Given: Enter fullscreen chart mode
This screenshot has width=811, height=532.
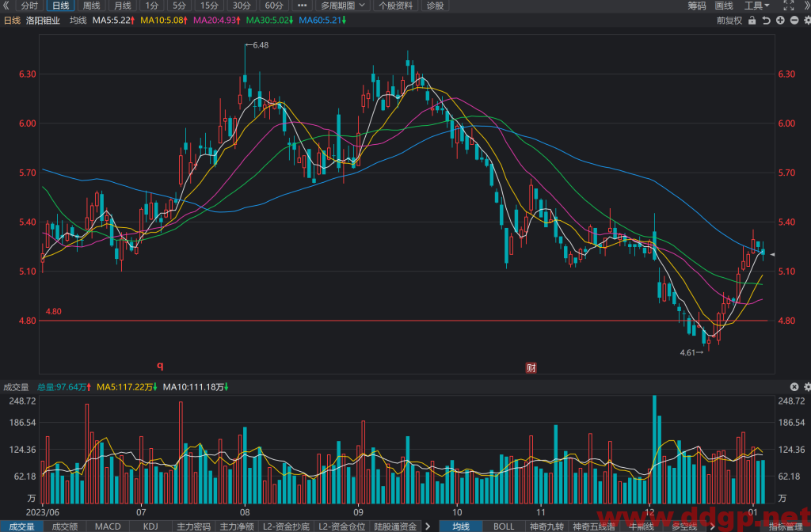Looking at the screenshot, I should [788, 6].
